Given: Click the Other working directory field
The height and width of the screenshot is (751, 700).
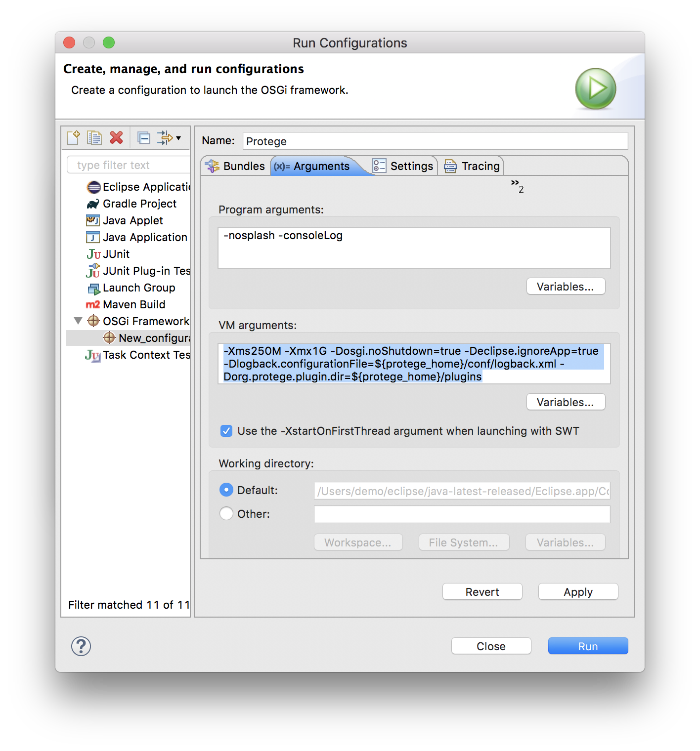Looking at the screenshot, I should coord(462,514).
